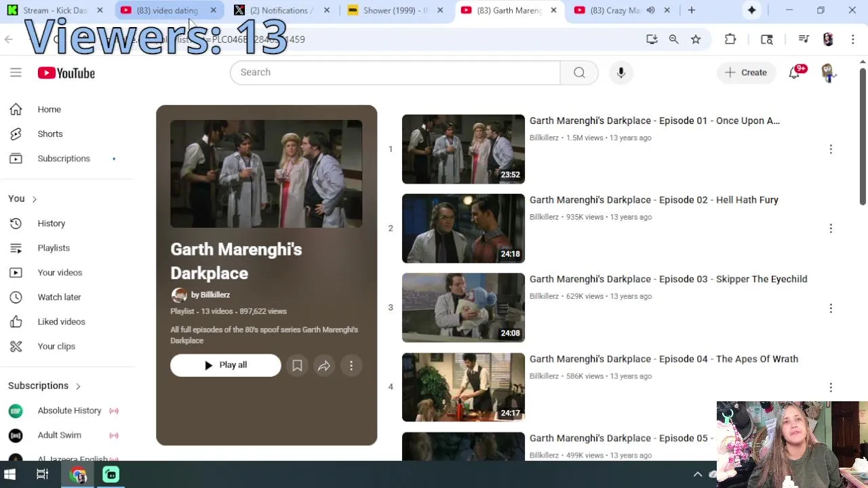Open the YouTube hamburger guide menu

tap(16, 73)
